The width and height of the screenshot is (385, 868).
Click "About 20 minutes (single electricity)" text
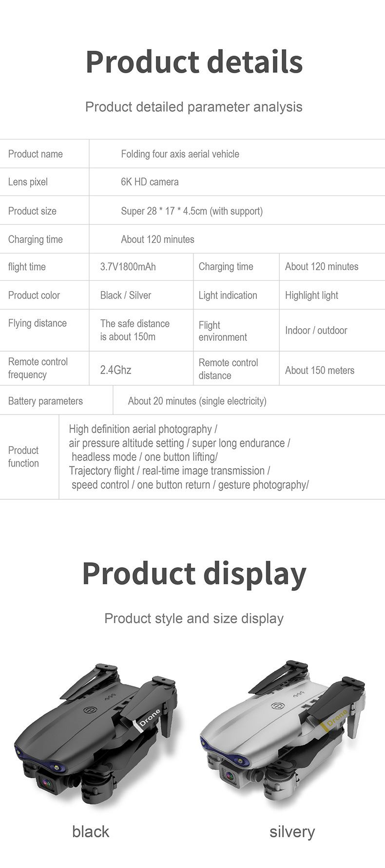coord(197,401)
